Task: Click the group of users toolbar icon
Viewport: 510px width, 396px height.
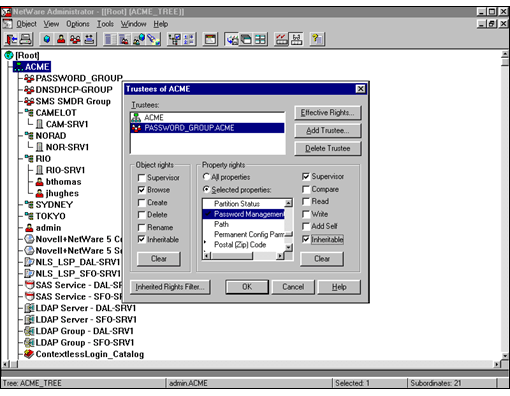Action: pos(75,39)
